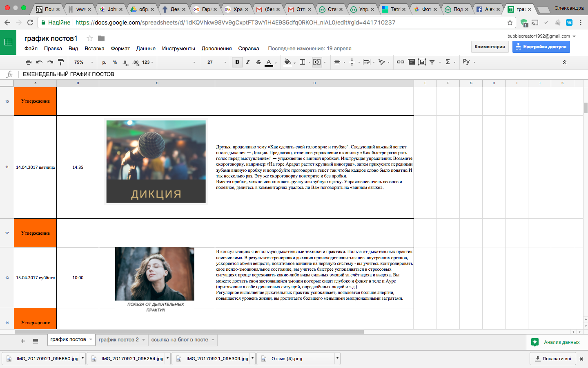
Task: Click the insert chart icon
Action: tap(422, 62)
